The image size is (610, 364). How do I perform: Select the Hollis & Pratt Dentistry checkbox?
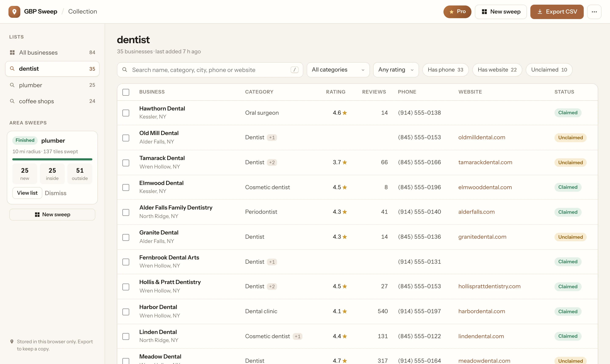coord(126,287)
